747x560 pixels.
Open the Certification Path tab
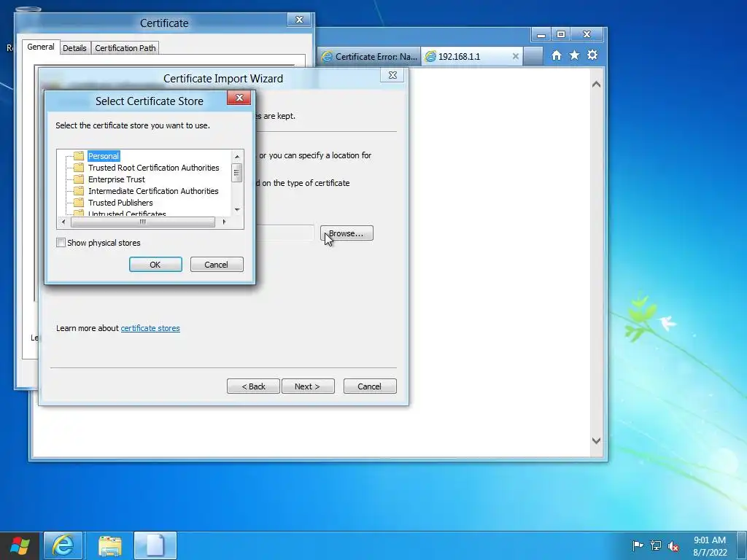125,48
